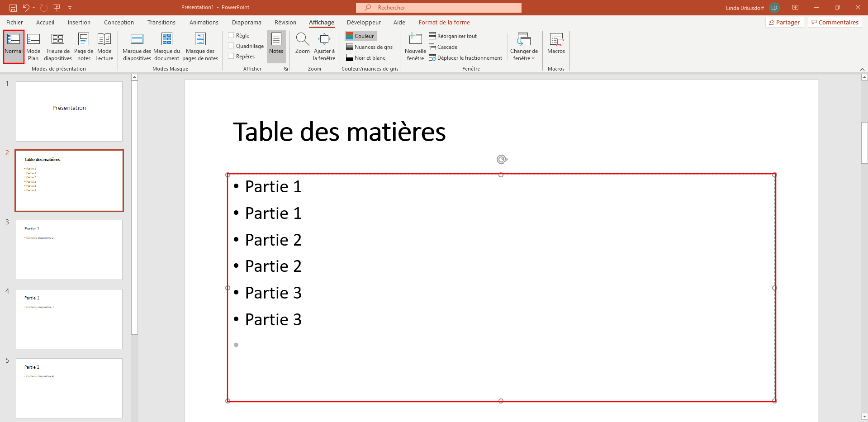Image resolution: width=868 pixels, height=422 pixels.
Task: Open the Undo history dropdown arrow
Action: coord(34,8)
